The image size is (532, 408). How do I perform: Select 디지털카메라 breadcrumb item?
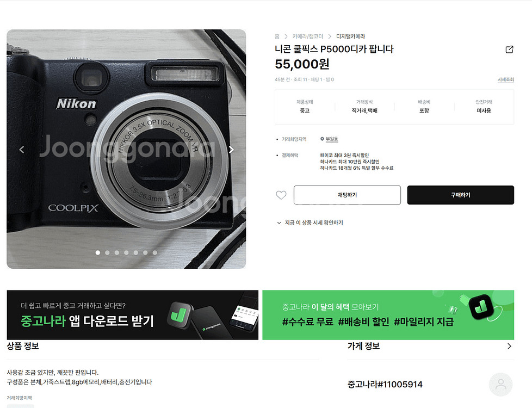click(x=350, y=36)
